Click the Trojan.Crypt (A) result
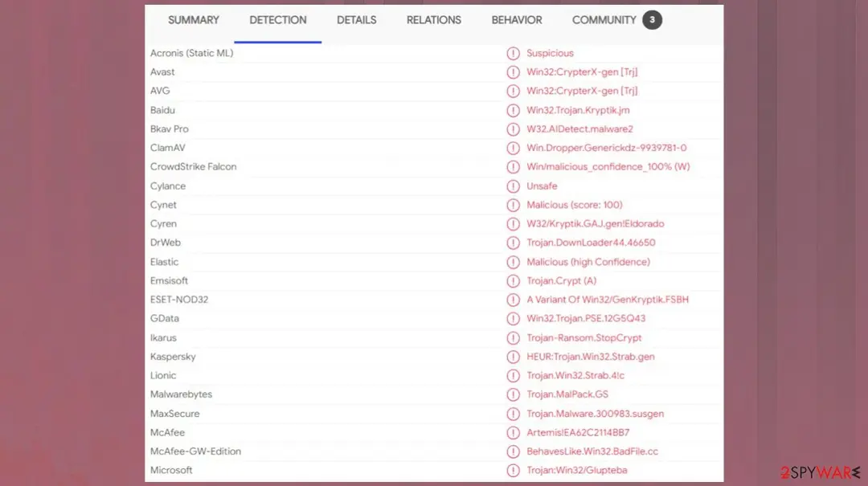868x486 pixels. tap(561, 280)
